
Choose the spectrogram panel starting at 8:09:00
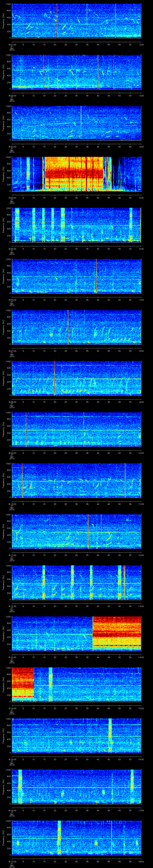pos(76,429)
